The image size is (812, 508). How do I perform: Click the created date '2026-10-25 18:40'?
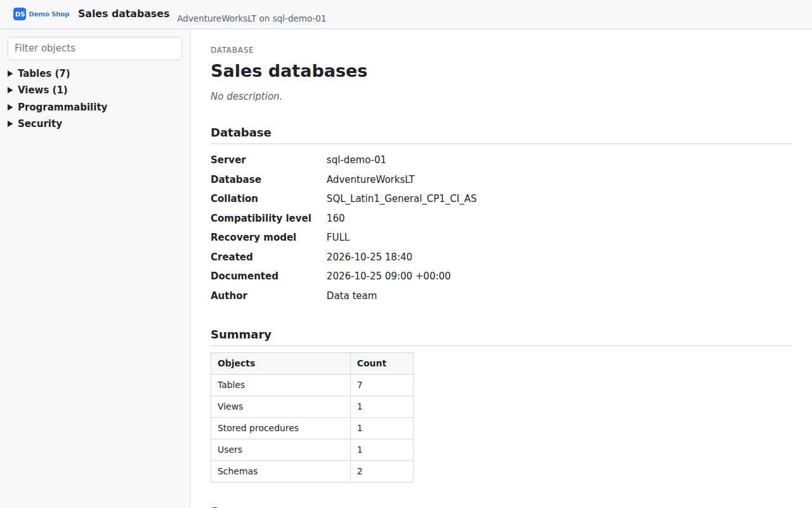pos(369,257)
